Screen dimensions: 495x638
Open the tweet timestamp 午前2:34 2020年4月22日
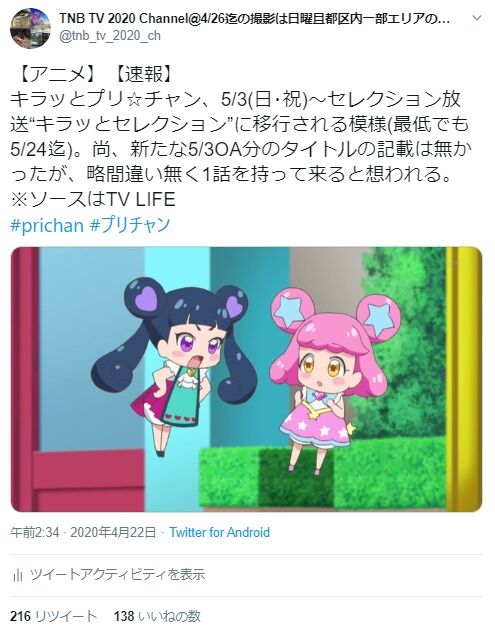pos(83,532)
